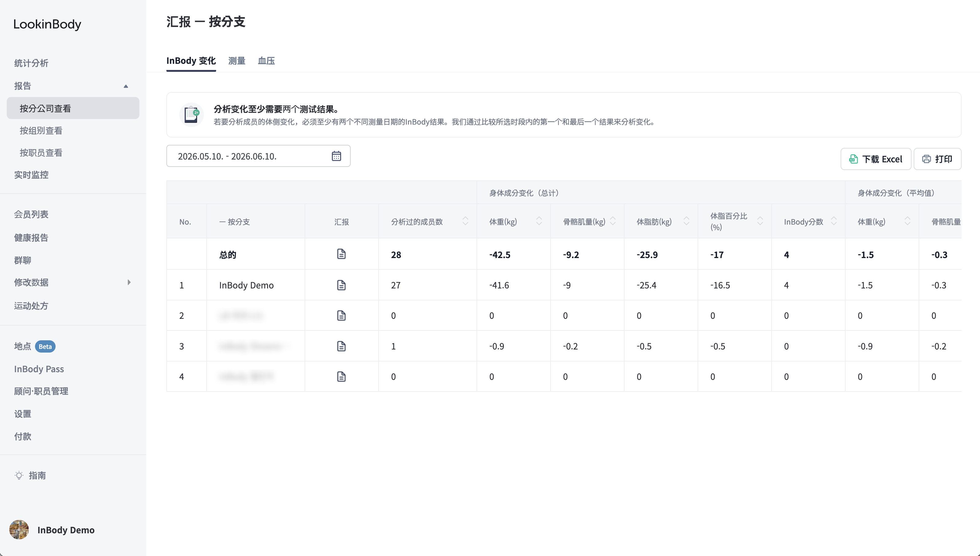Collapse the 报告 sidebar section
980x556 pixels.
pos(126,86)
